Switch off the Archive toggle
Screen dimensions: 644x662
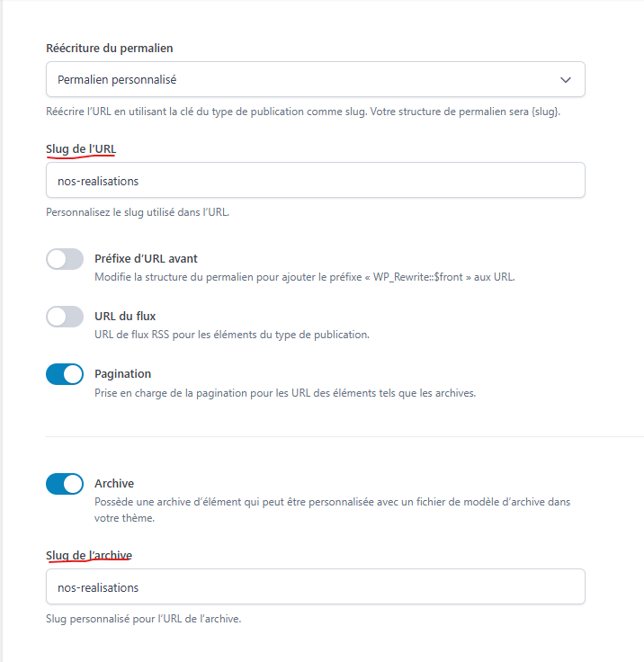point(65,484)
